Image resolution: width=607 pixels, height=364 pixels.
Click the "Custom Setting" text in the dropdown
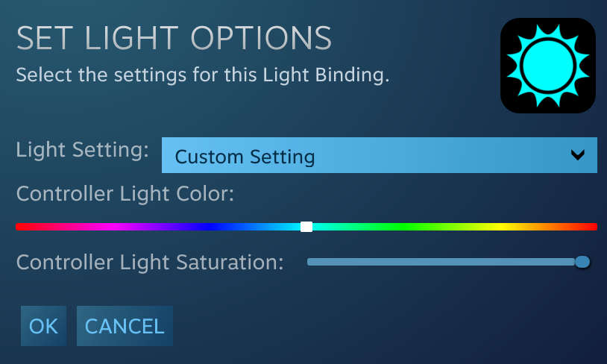[x=245, y=157]
